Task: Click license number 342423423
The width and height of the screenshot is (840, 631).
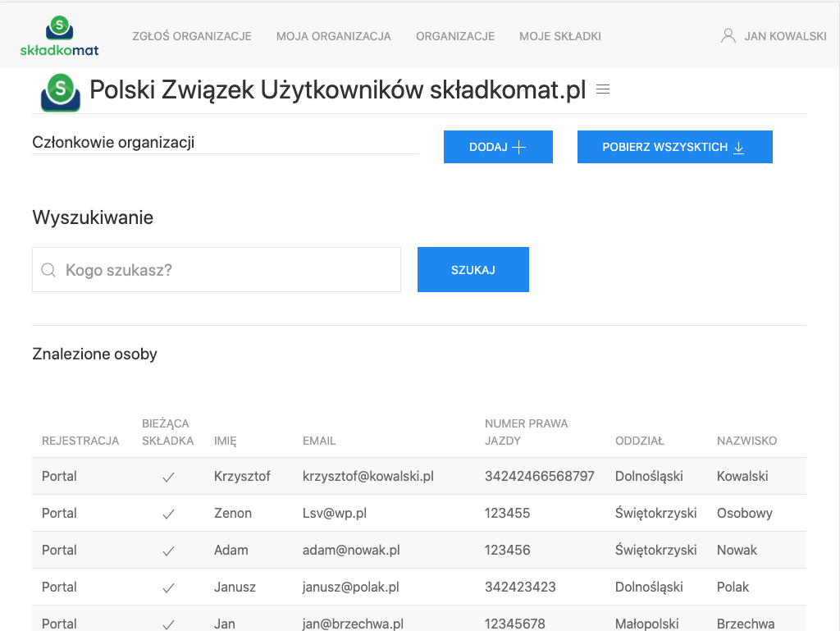Action: [520, 587]
